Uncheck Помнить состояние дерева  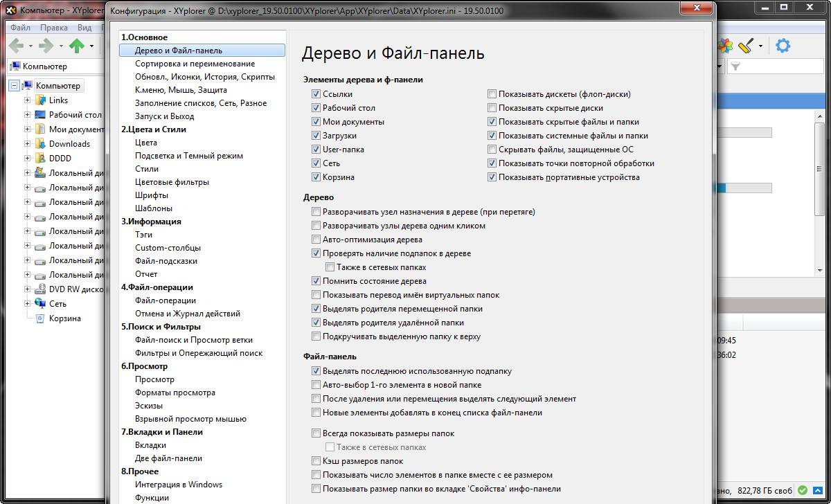pos(316,281)
